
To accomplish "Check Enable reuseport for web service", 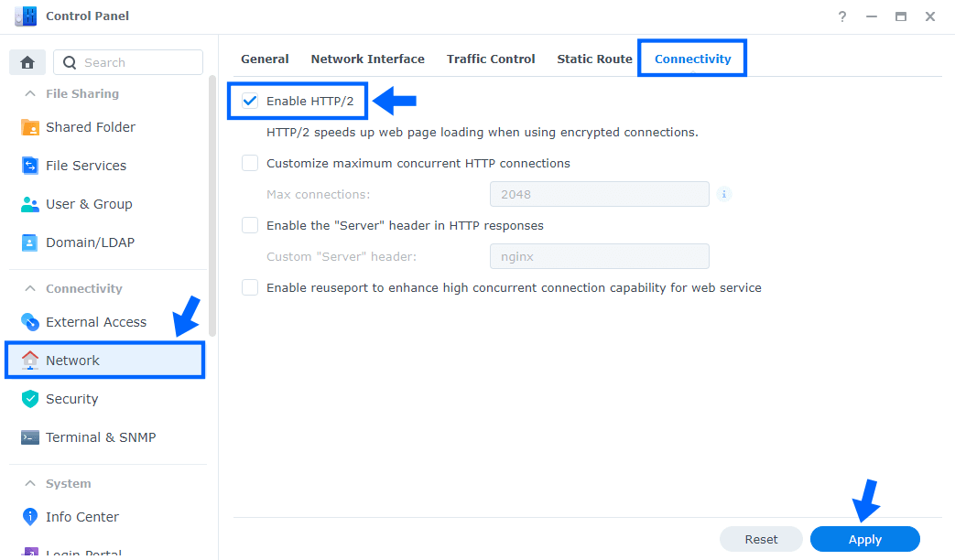I will [x=249, y=287].
